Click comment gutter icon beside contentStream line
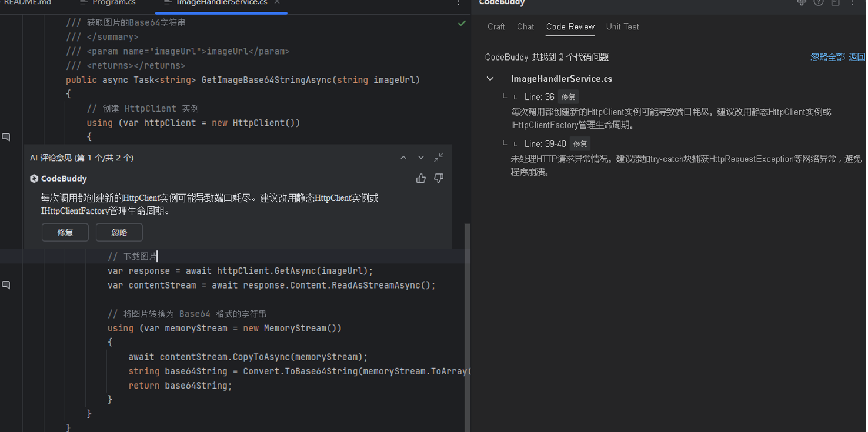The width and height of the screenshot is (868, 432). [6, 285]
